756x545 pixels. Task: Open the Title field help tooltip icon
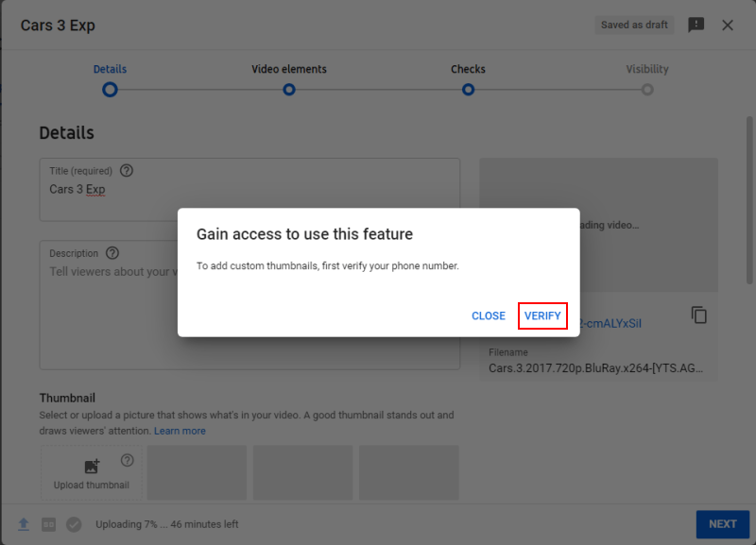click(x=127, y=171)
